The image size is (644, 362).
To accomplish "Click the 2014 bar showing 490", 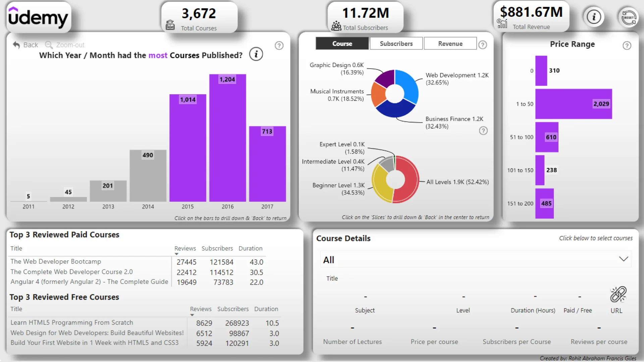I will pos(148,176).
